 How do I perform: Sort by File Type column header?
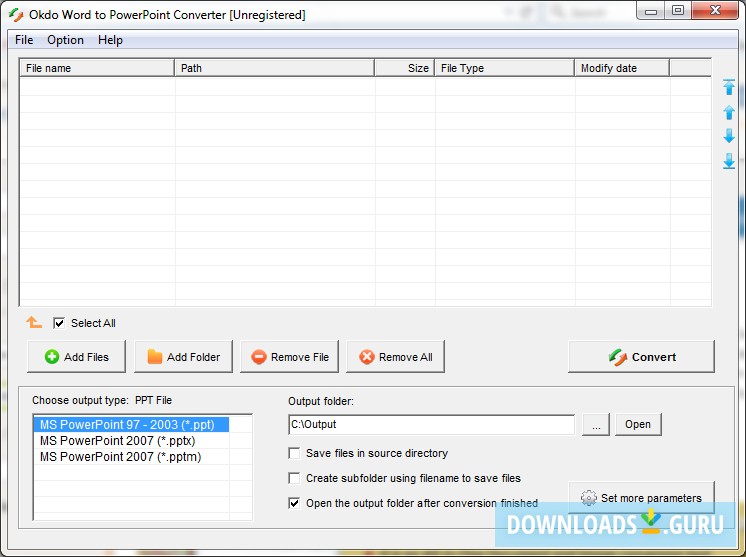[504, 68]
